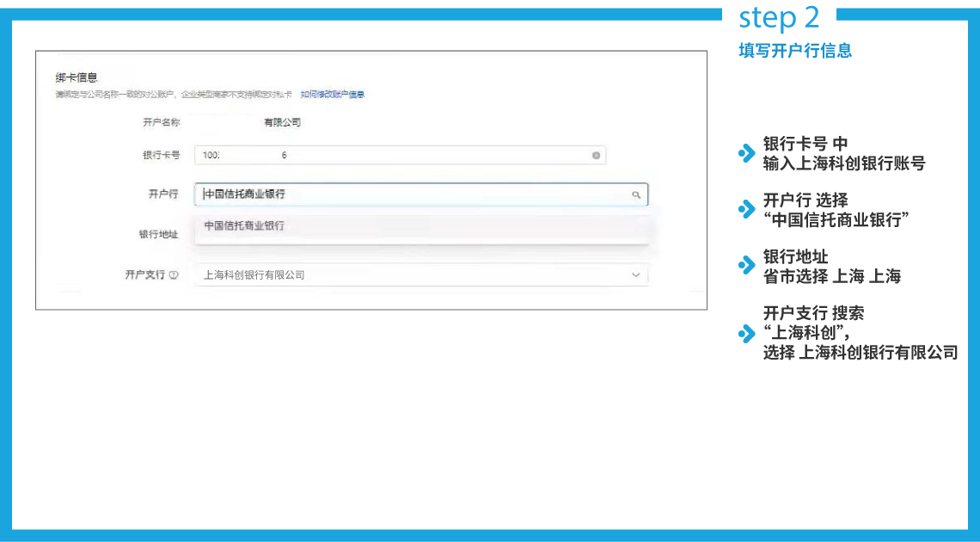The width and height of the screenshot is (980, 542).
Task: Select the 中国信托商业银行 suggestion in the list
Action: click(421, 226)
